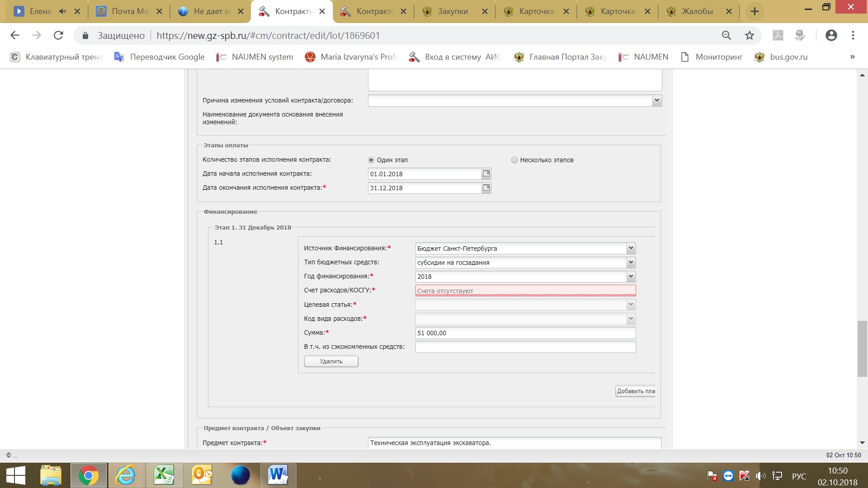This screenshot has height=488, width=868.
Task: Choose the Несколько этапов option
Action: coord(514,160)
